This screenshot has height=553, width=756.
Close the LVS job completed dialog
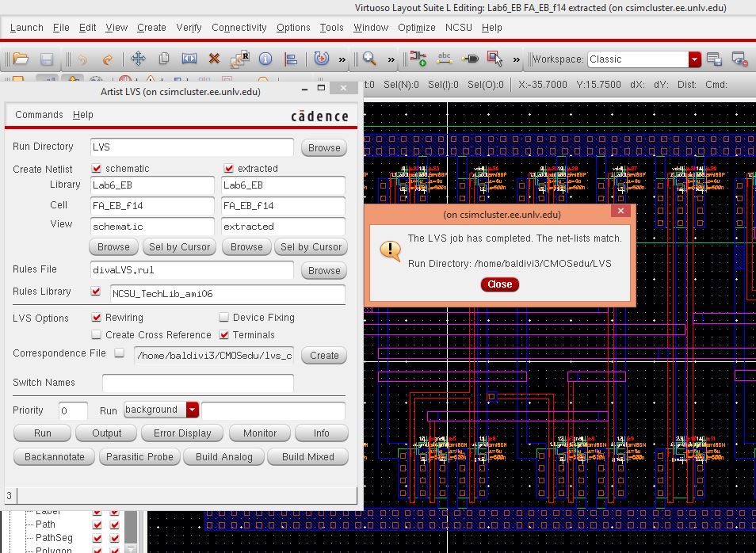499,284
